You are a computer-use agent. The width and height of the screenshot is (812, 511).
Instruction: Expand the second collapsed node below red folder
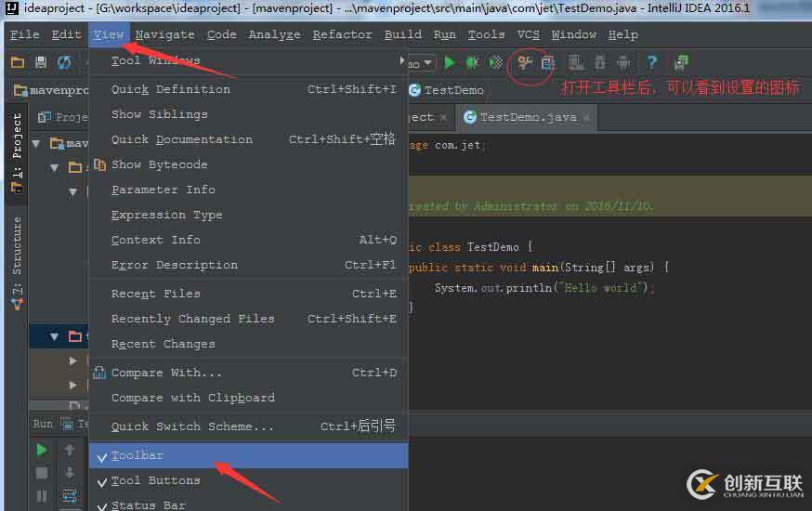coord(73,386)
